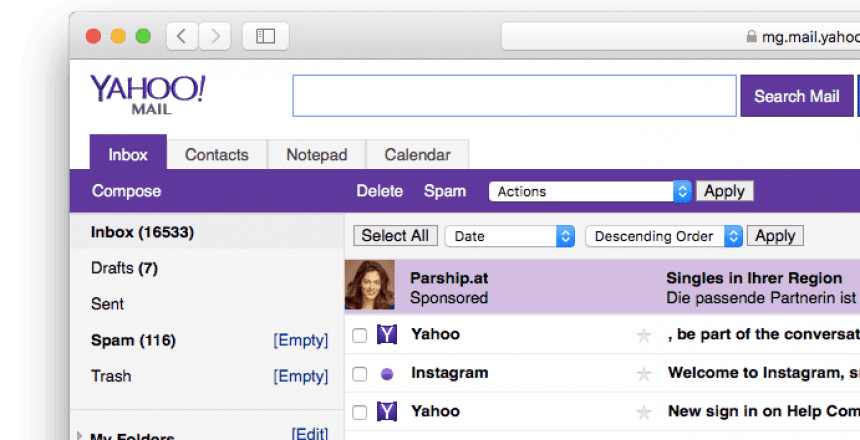Switch to the Inbox tab

[x=128, y=154]
